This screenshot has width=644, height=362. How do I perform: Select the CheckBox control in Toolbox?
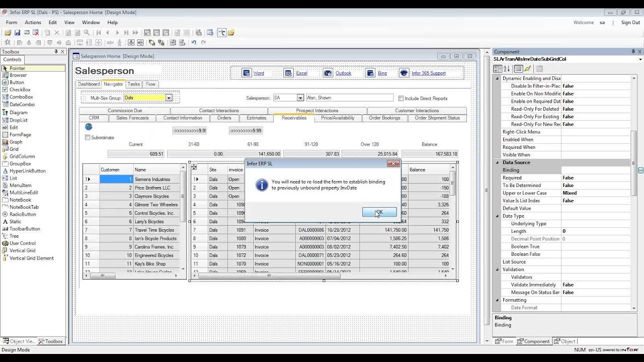(20, 89)
